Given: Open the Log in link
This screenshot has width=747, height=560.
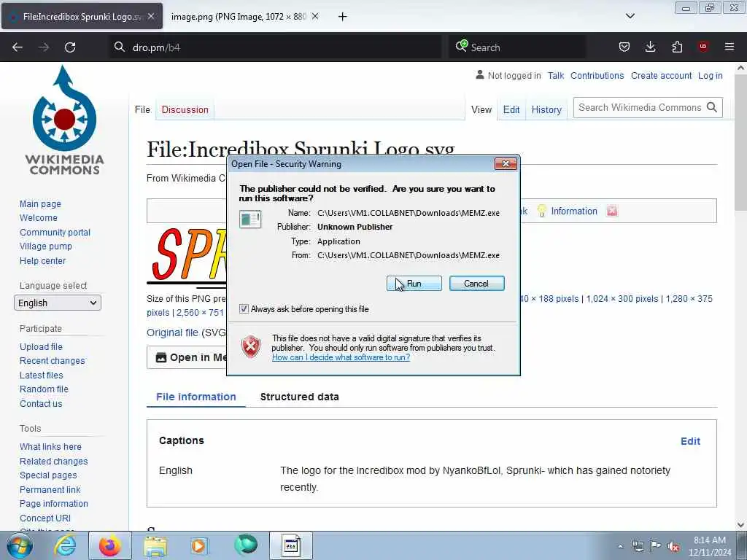Looking at the screenshot, I should tap(710, 76).
